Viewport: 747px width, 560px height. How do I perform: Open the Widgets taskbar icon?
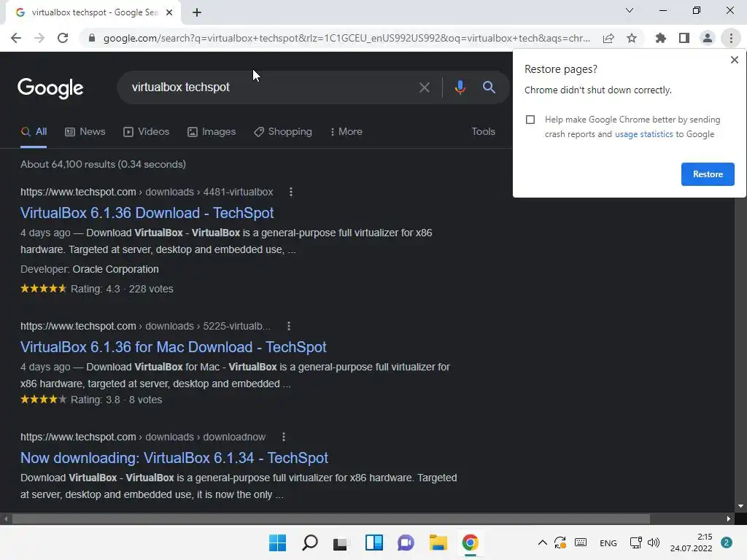pyautogui.click(x=374, y=542)
